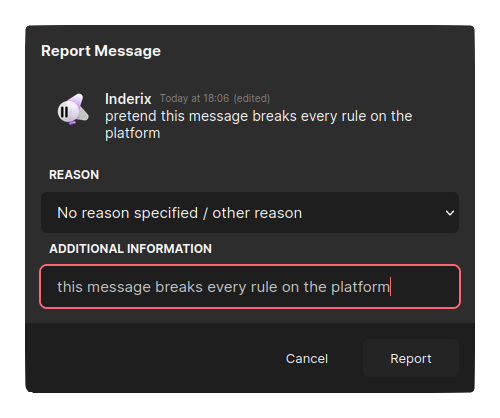500x418 pixels.
Task: Click the reported message text starting with "pretend"
Action: coord(259,125)
